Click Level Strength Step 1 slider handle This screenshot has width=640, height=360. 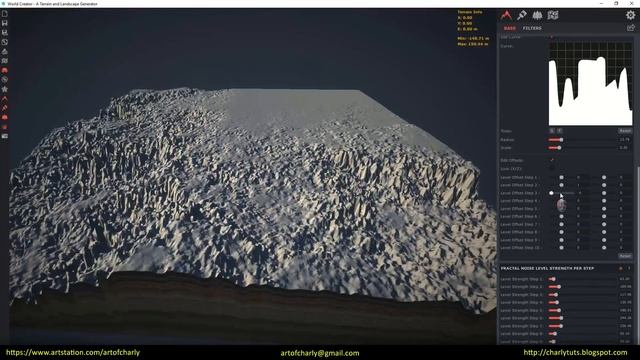point(553,279)
